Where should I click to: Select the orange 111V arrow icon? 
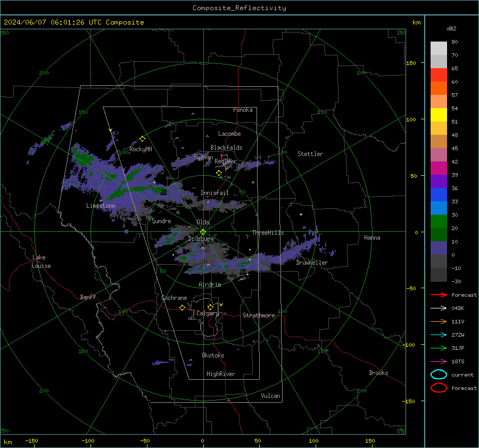pos(439,321)
